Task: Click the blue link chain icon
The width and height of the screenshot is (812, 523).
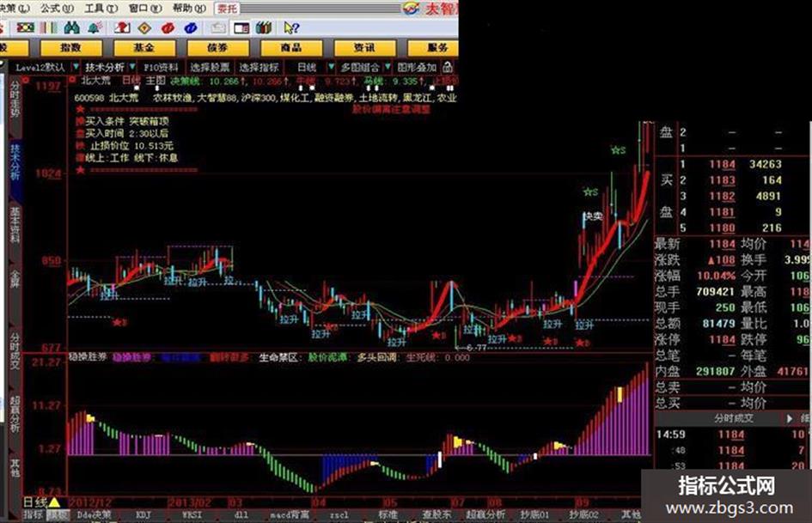Action: [x=190, y=27]
